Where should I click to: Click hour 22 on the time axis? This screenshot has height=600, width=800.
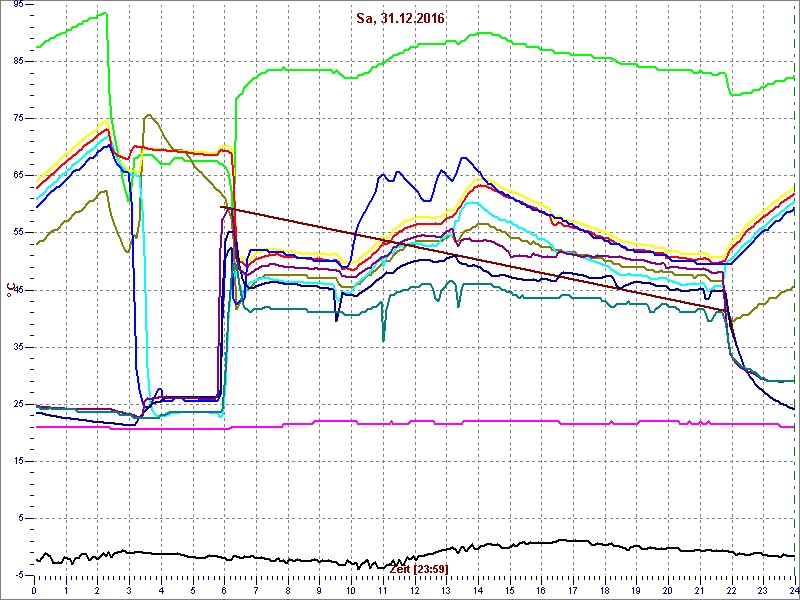(731, 590)
